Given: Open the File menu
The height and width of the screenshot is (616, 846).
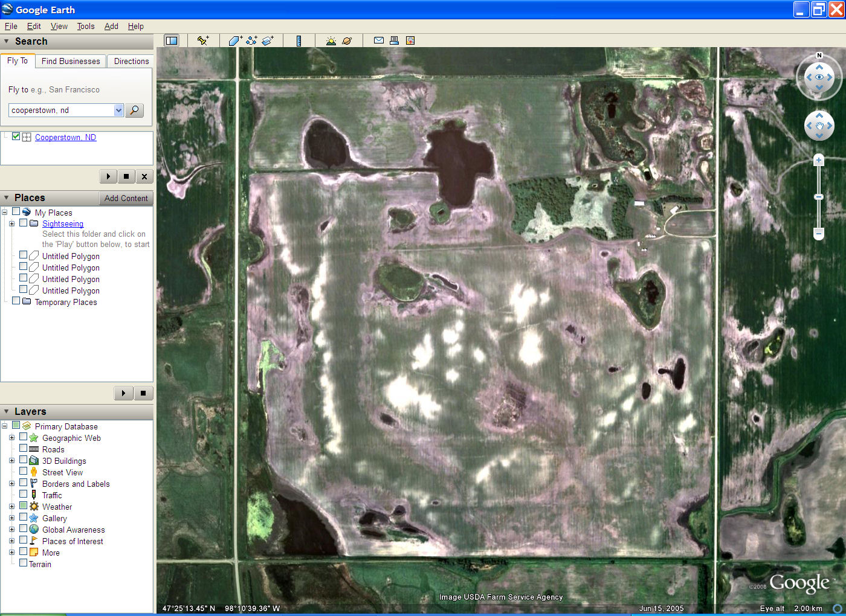Looking at the screenshot, I should click(11, 26).
